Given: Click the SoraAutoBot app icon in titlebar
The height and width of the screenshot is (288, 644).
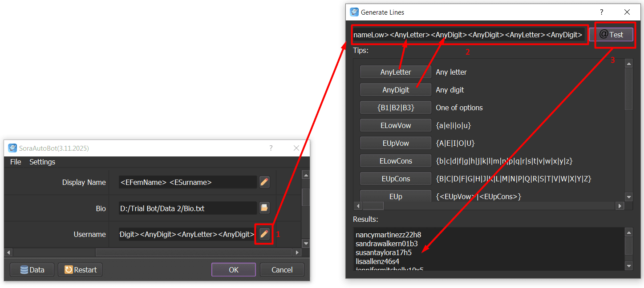Looking at the screenshot, I should (13, 148).
